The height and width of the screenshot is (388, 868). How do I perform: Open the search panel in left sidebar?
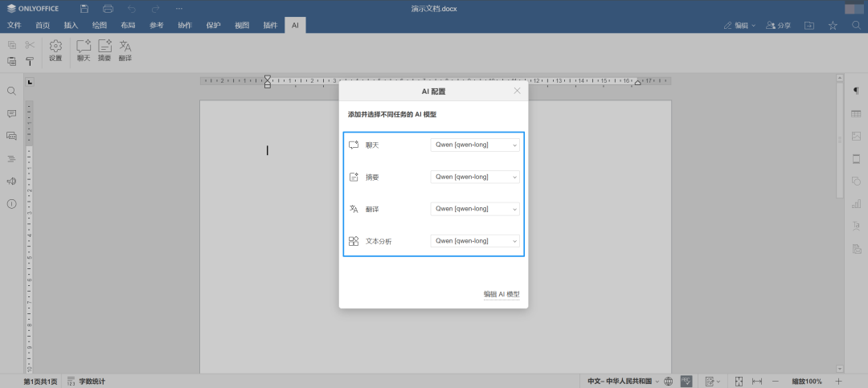11,91
